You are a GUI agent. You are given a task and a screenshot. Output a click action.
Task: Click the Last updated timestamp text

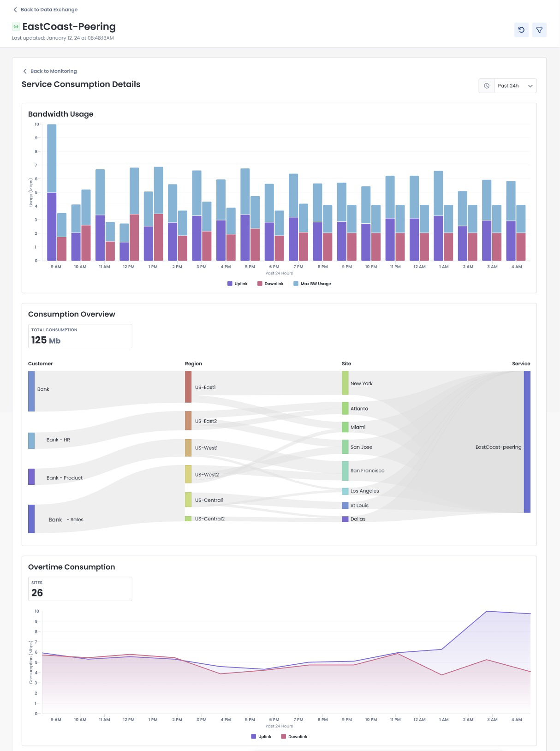click(x=63, y=38)
